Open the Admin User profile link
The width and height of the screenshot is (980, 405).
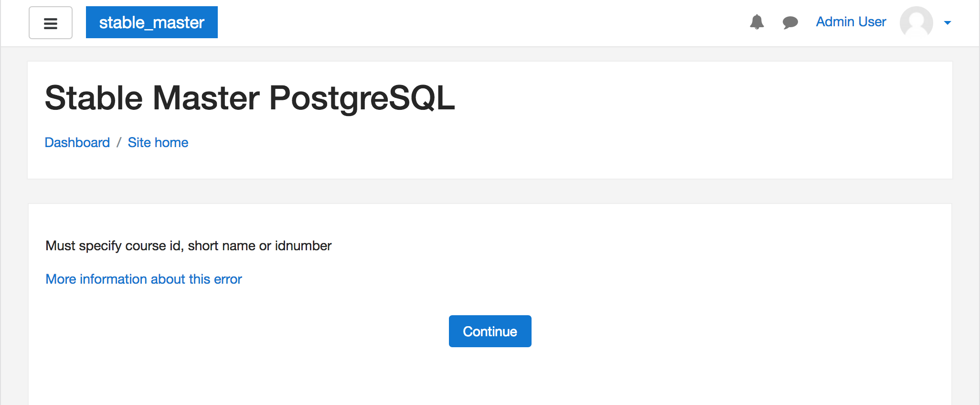click(x=851, y=22)
